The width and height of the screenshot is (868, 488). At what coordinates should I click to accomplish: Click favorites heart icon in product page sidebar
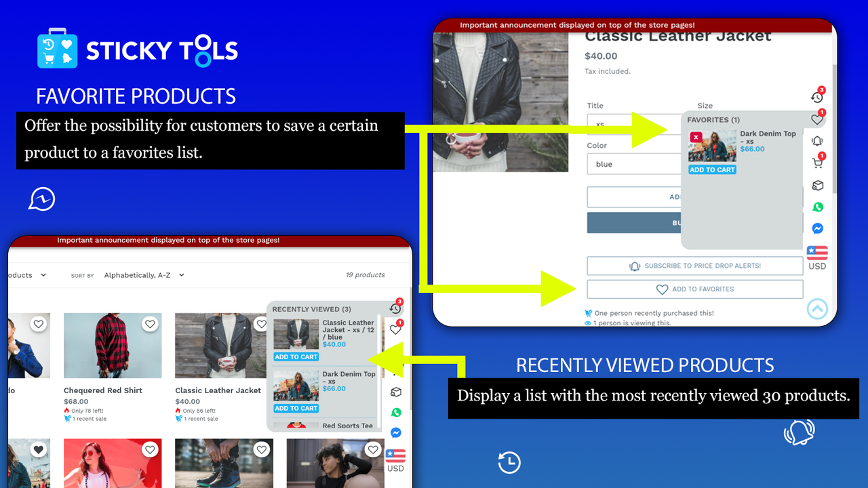point(817,119)
